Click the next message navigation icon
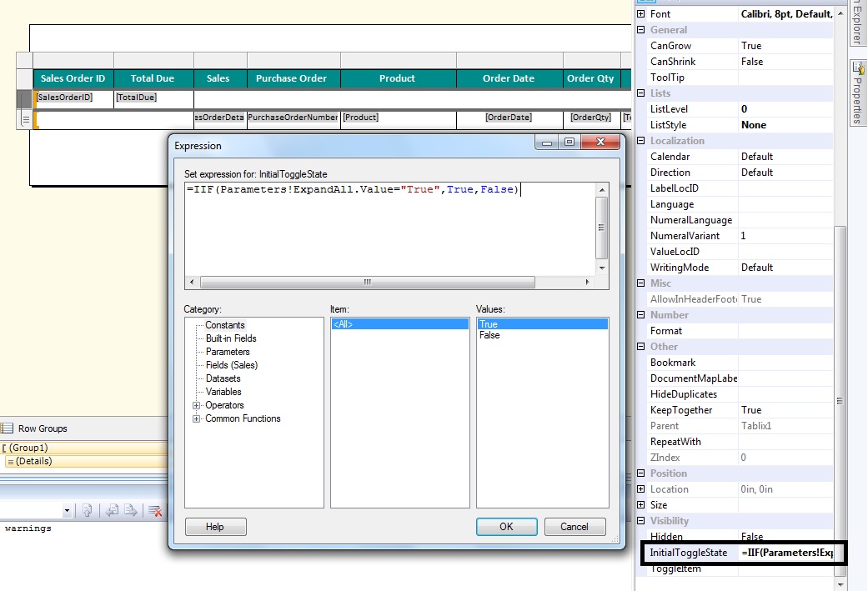Viewport: 868px width, 591px height. pos(130,510)
